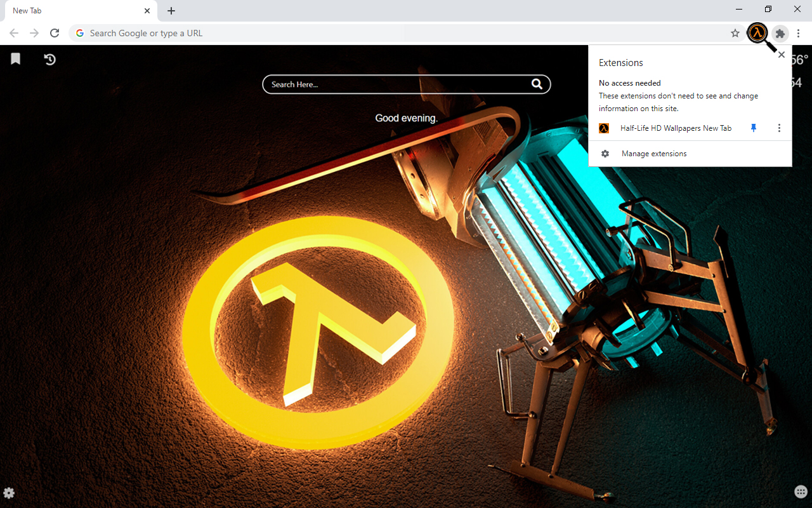Open the bookmarks panel icon
This screenshot has width=812, height=508.
coord(15,59)
